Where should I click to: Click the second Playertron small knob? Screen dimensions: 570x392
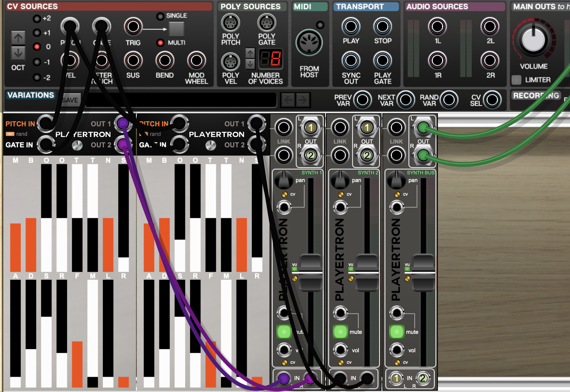pos(211,145)
